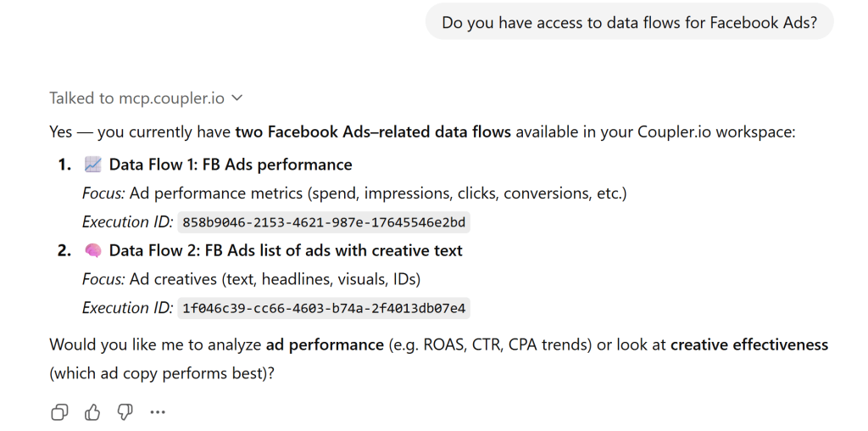
Task: Click bold "two Facebook Ads–related data flows" text
Action: tap(373, 132)
